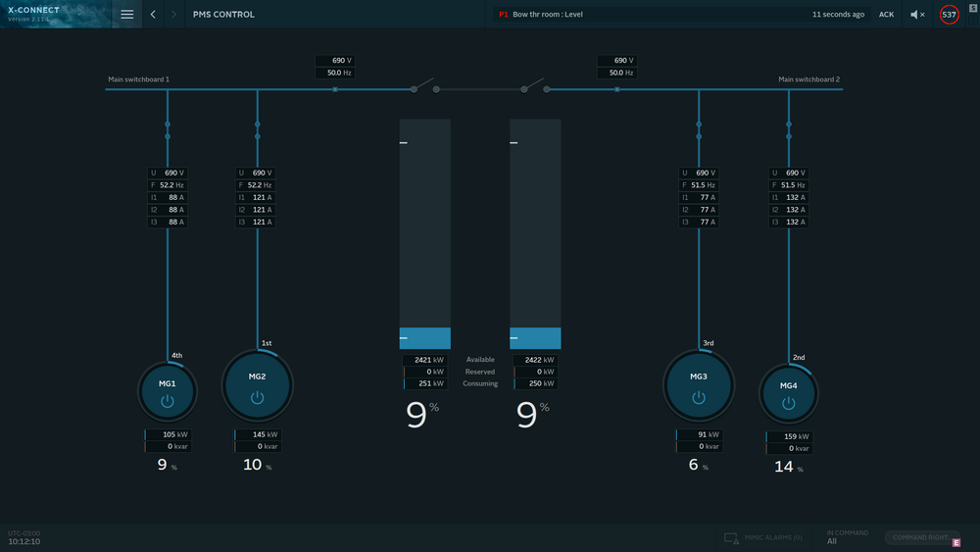The width and height of the screenshot is (980, 552).
Task: Click the MG1 generator power icon
Action: (x=167, y=401)
